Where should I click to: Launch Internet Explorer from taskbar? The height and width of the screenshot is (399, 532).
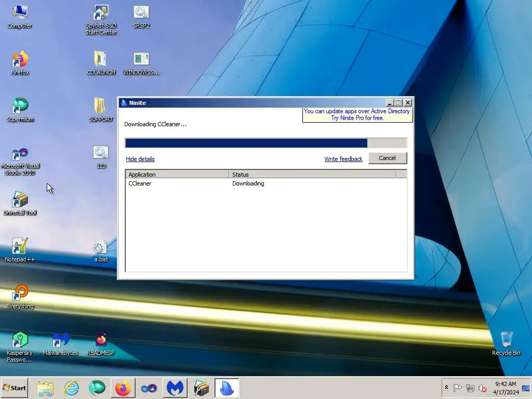[71, 388]
